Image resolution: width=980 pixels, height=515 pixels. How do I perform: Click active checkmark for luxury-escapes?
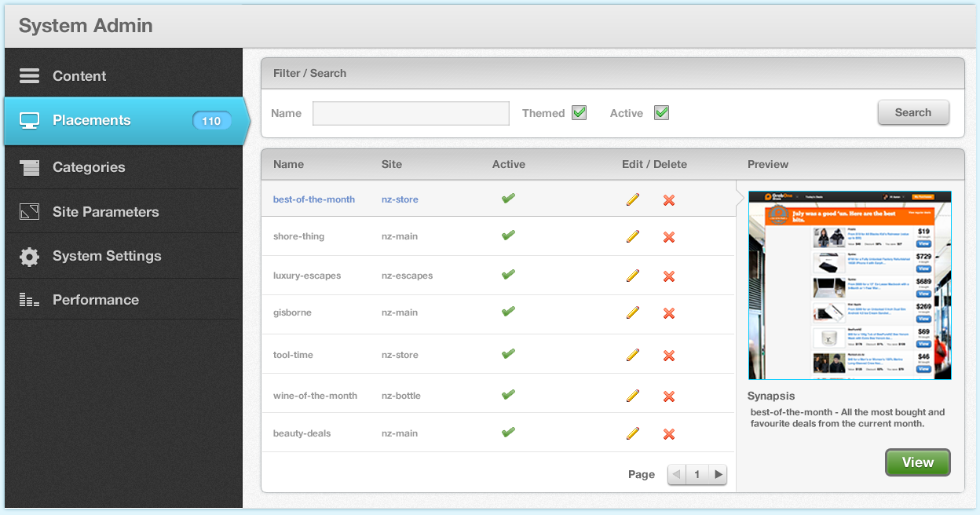[x=508, y=275]
